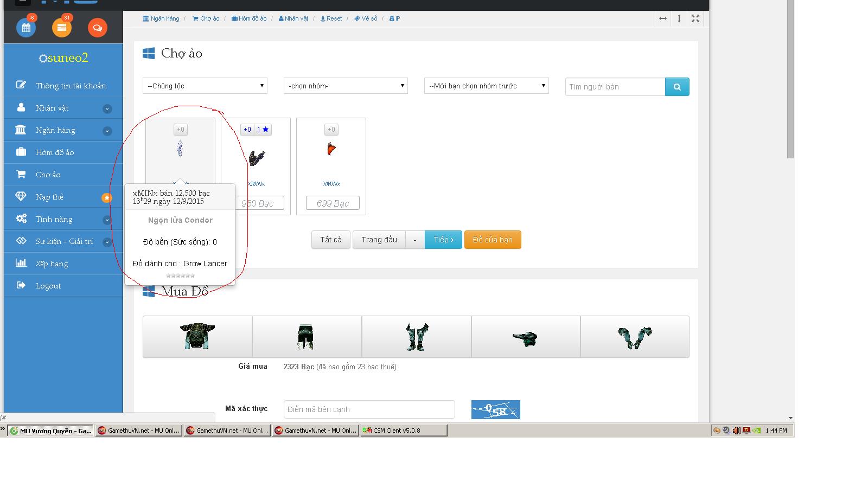This screenshot has height=488, width=868.
Task: Click the vertical resize arrows icon
Action: 679,18
